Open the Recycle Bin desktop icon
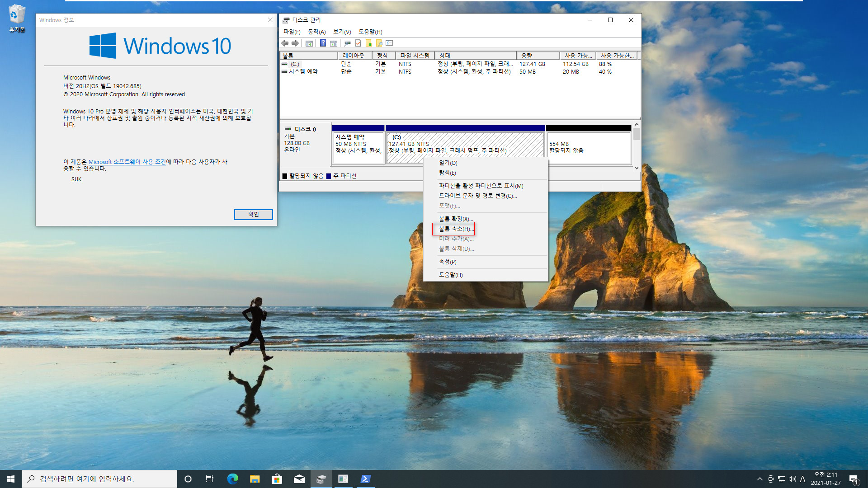 17,19
